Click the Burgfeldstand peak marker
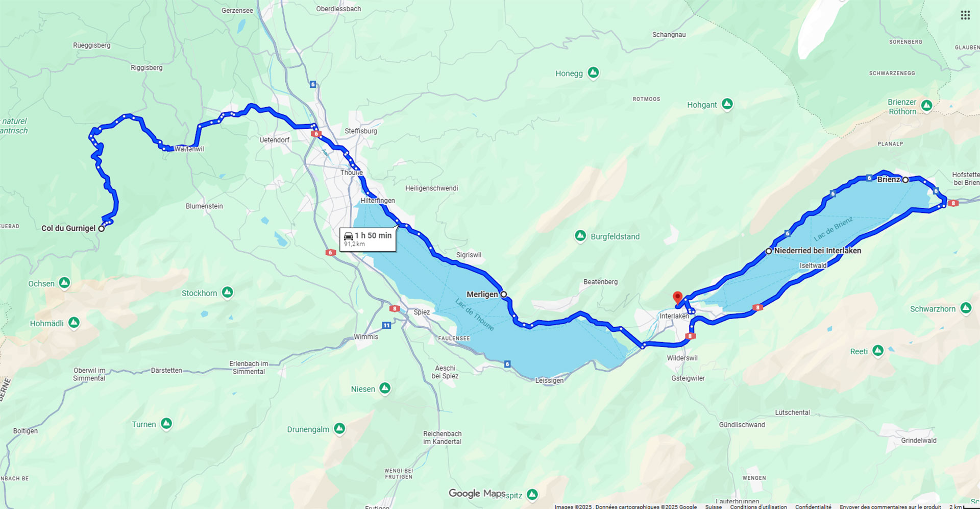This screenshot has height=509, width=980. tap(580, 236)
